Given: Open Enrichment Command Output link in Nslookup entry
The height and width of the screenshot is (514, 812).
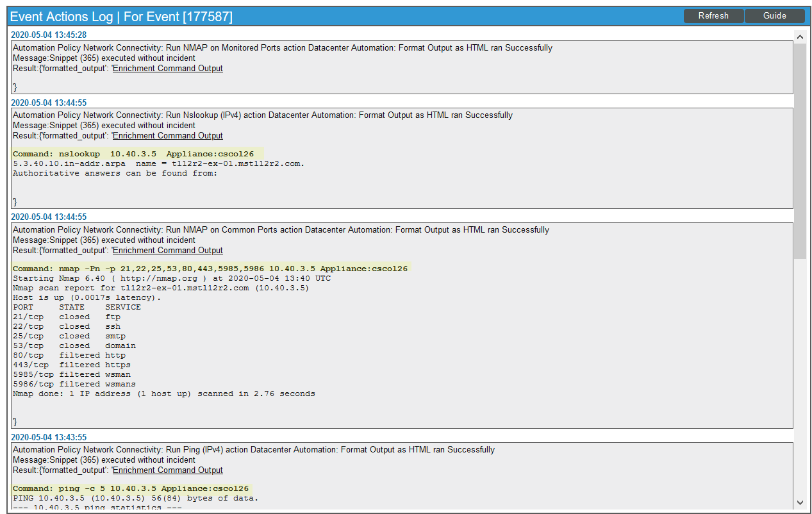Looking at the screenshot, I should [167, 136].
